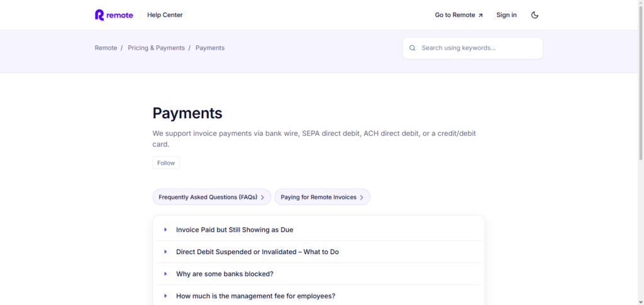Click the Follow button
Viewport: 644px width, 305px height.
point(166,162)
